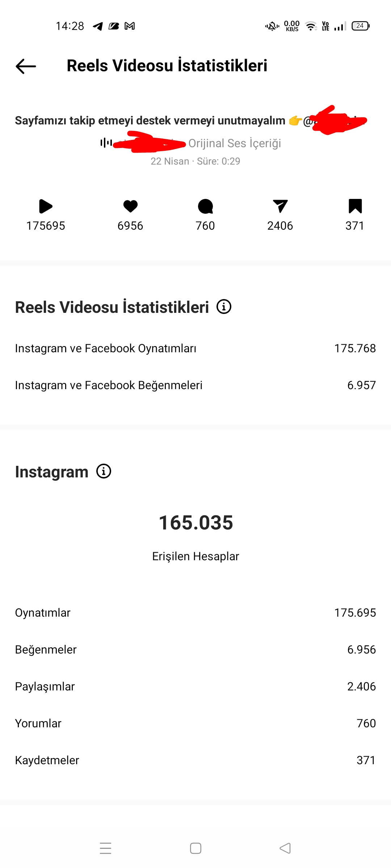Tap the Instagram ve Facebook Beğenmeleri row
Image resolution: width=391 pixels, height=868 pixels.
195,385
